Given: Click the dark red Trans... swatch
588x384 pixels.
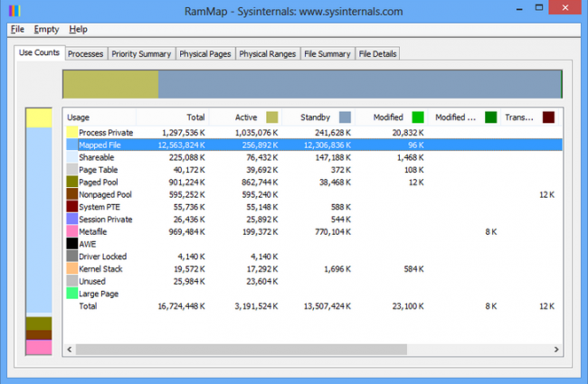Looking at the screenshot, I should point(548,117).
